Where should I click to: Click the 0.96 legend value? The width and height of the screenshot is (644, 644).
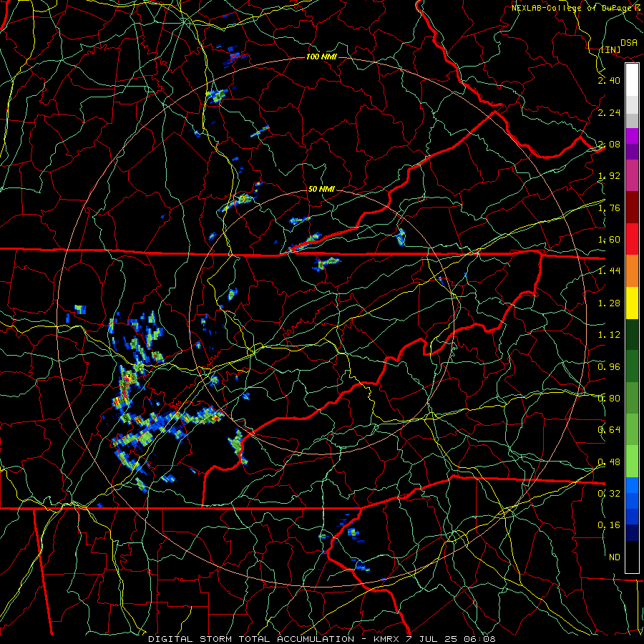tap(609, 367)
